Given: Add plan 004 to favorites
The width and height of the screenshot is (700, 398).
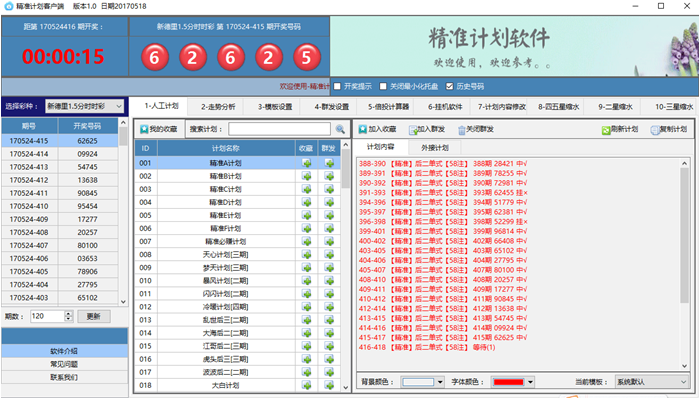Looking at the screenshot, I should pyautogui.click(x=306, y=202).
